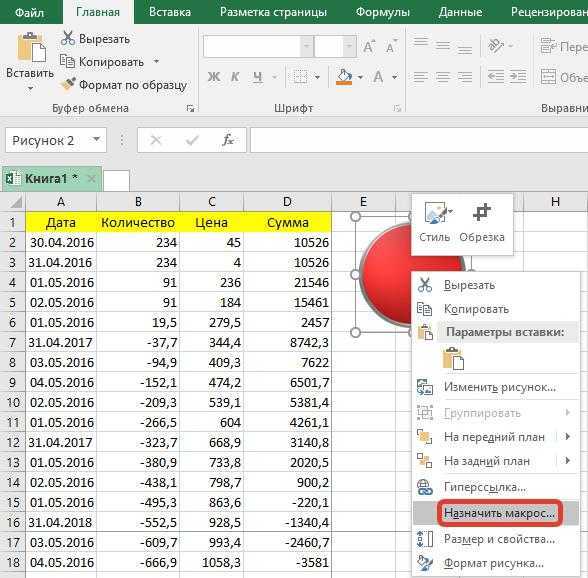588x578 pixels.
Task: Click the increase font size icon
Action: [x=369, y=47]
